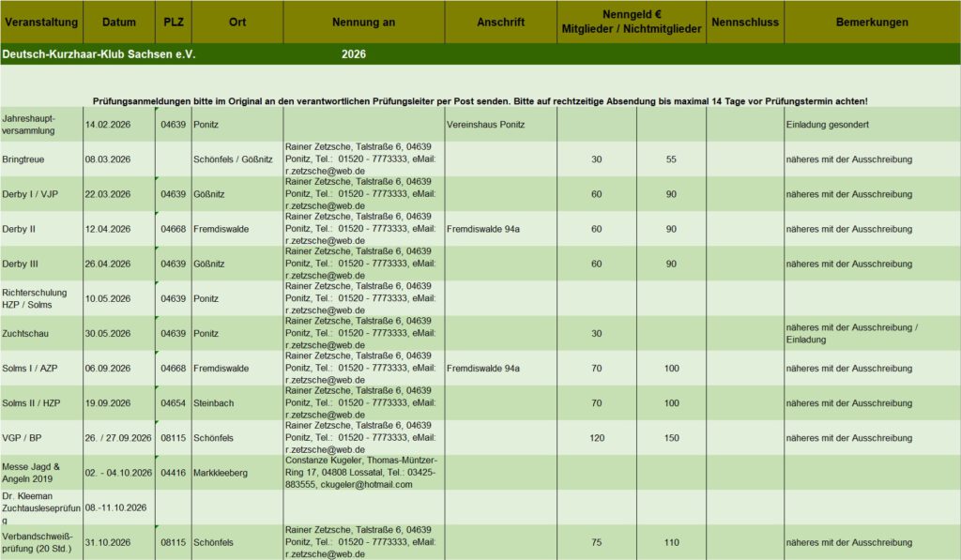Select the non-member fee cell showing 110
The width and height of the screenshot is (961, 560).
tap(671, 542)
